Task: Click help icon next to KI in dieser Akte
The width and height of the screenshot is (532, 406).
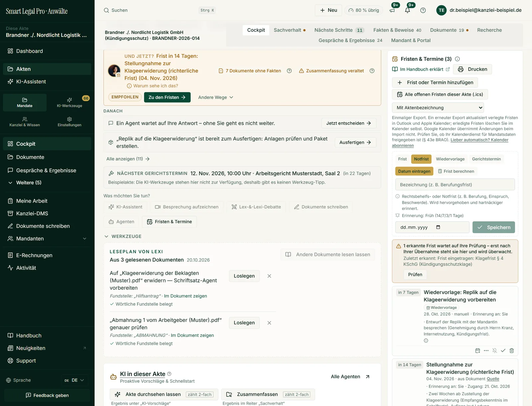Action: coord(169,374)
